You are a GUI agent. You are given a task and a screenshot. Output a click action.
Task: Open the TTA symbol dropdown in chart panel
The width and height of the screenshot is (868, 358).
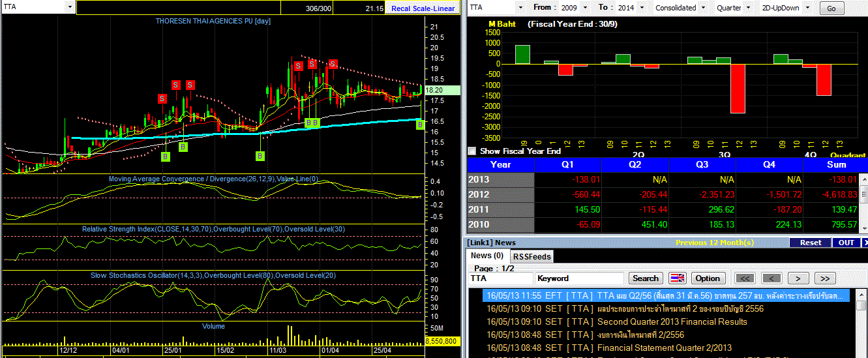point(70,7)
